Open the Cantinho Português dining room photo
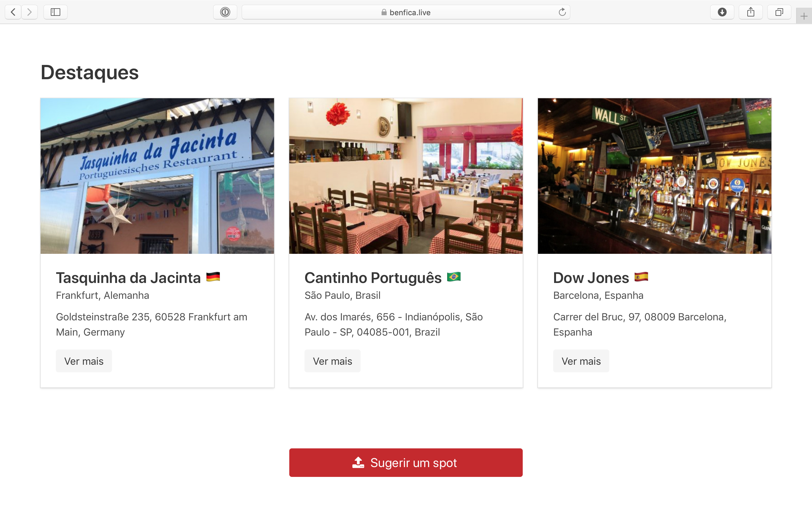 click(406, 176)
